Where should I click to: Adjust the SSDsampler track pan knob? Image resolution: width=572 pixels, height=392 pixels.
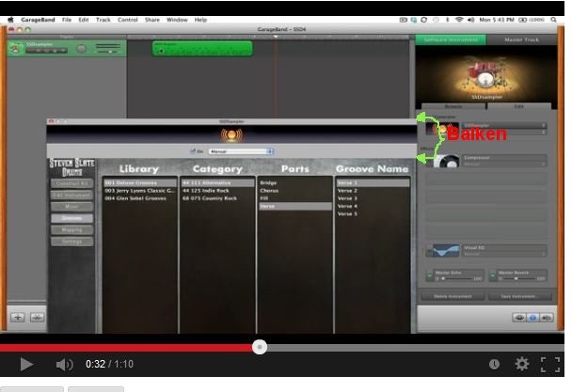click(x=82, y=49)
